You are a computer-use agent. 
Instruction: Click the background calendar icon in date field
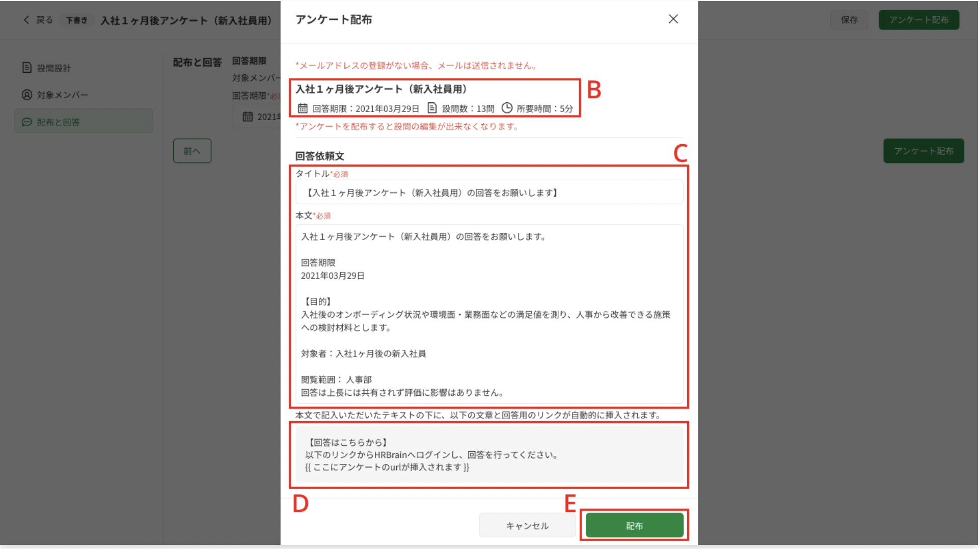click(248, 117)
